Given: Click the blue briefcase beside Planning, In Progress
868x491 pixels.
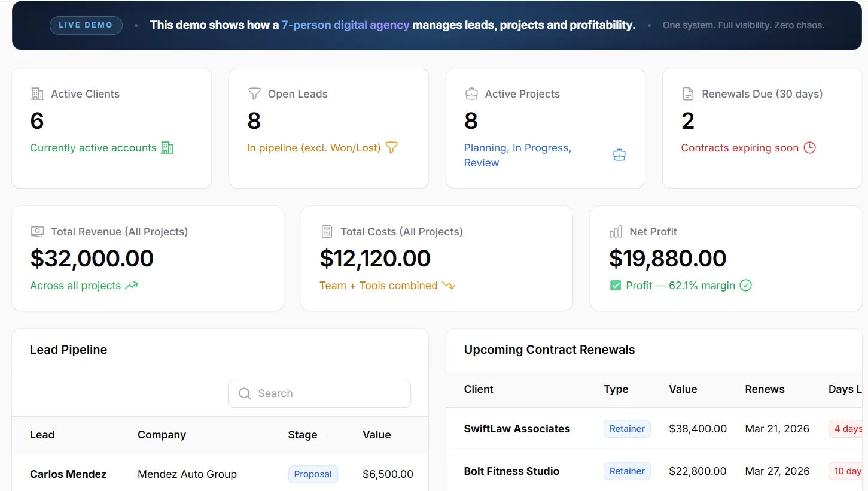Looking at the screenshot, I should (x=619, y=154).
